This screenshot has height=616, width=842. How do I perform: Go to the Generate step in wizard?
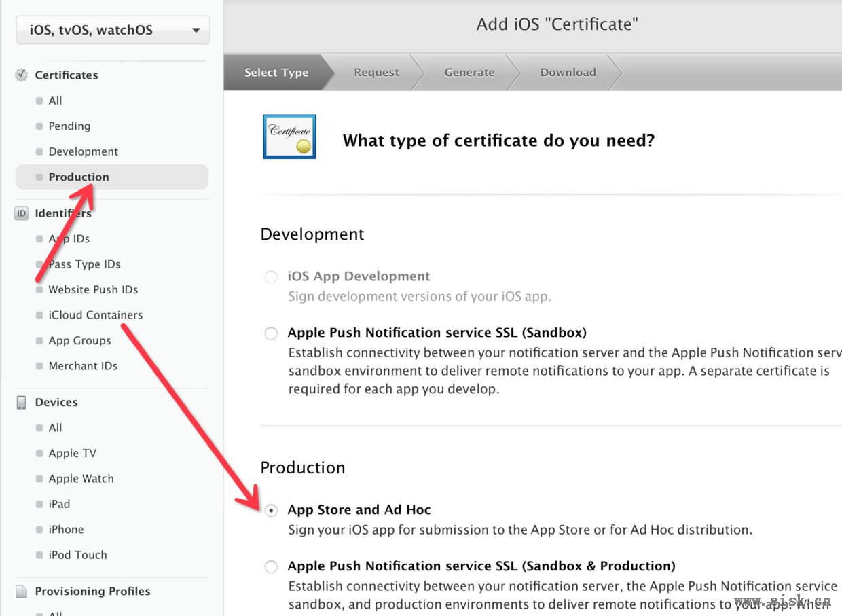click(x=469, y=72)
